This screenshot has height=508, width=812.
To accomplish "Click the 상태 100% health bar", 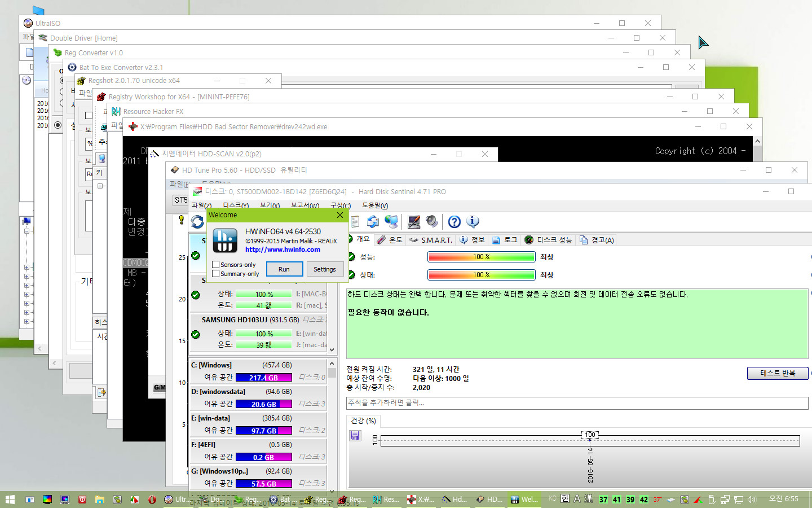I will coord(482,275).
